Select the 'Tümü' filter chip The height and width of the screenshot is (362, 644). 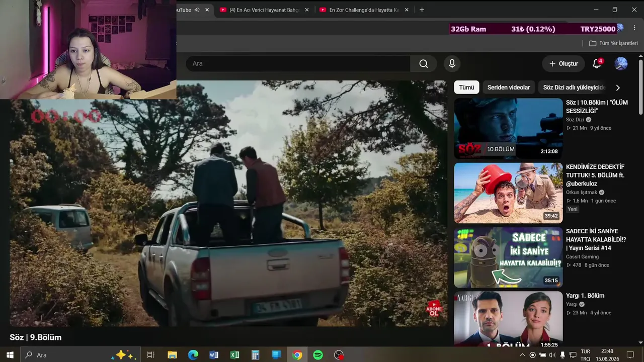tap(466, 87)
